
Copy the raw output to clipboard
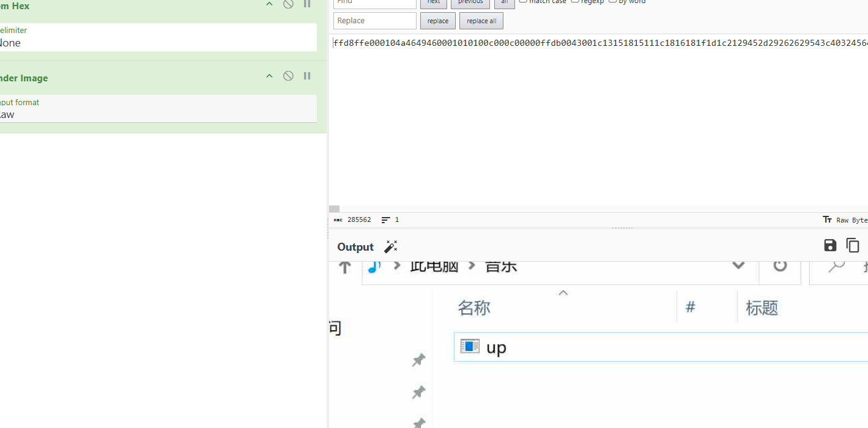point(853,245)
